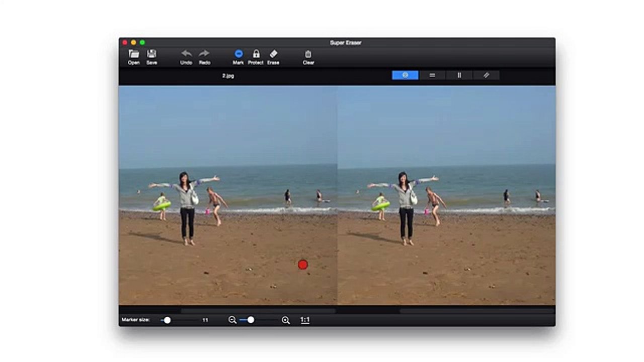Viewport: 644px width, 362px height.
Task: Switch to vertical split view mode
Action: (459, 75)
